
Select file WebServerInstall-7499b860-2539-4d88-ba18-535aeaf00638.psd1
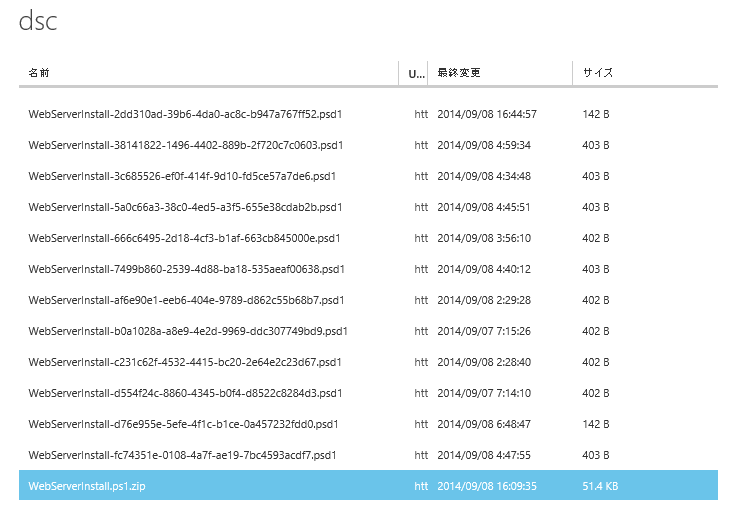tap(186, 269)
